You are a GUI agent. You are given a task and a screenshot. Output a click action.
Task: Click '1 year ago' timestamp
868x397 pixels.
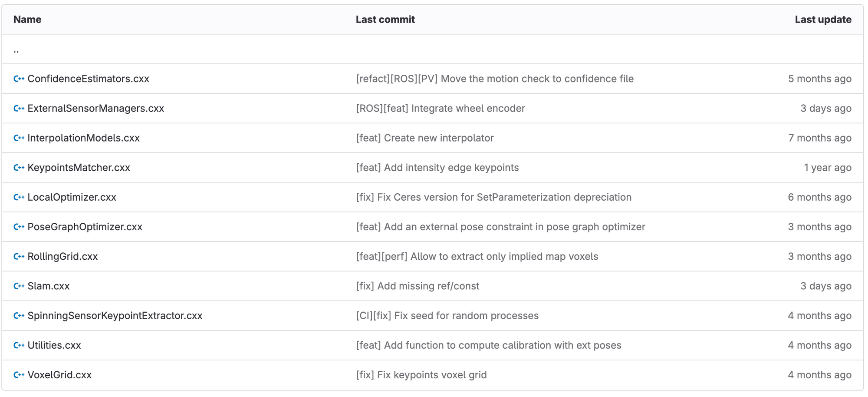click(x=828, y=167)
